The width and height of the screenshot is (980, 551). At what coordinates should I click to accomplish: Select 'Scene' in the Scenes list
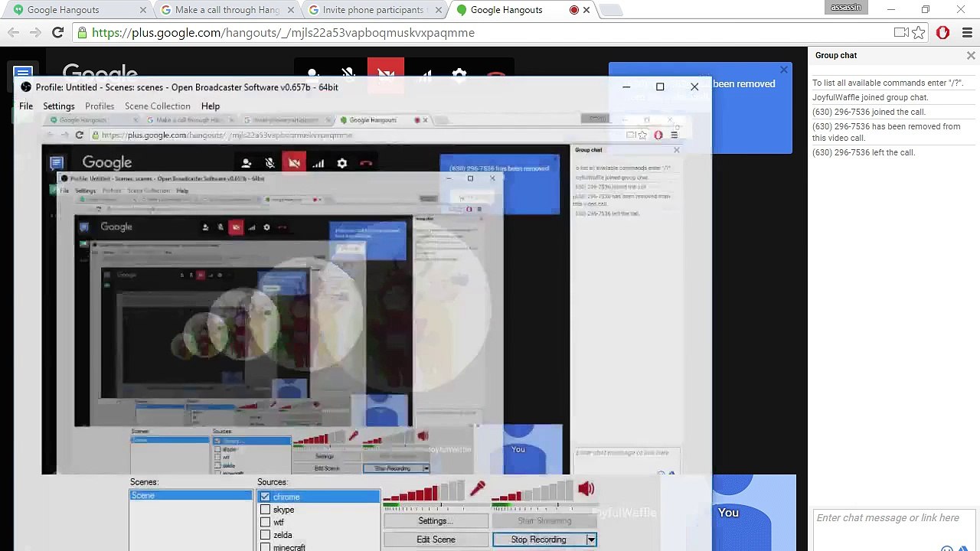[191, 496]
